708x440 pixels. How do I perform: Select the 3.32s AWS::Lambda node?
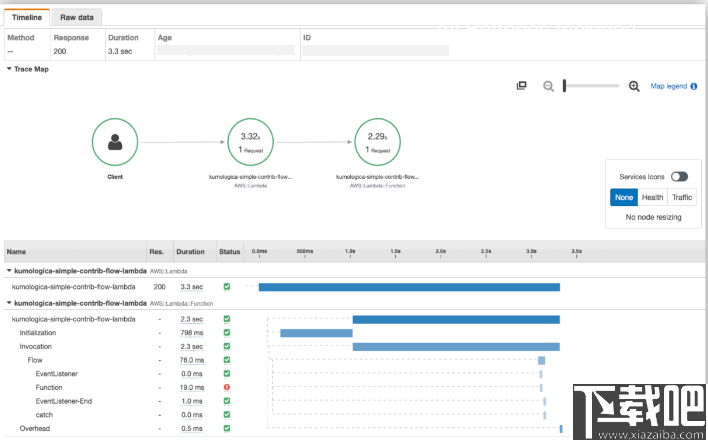point(250,142)
